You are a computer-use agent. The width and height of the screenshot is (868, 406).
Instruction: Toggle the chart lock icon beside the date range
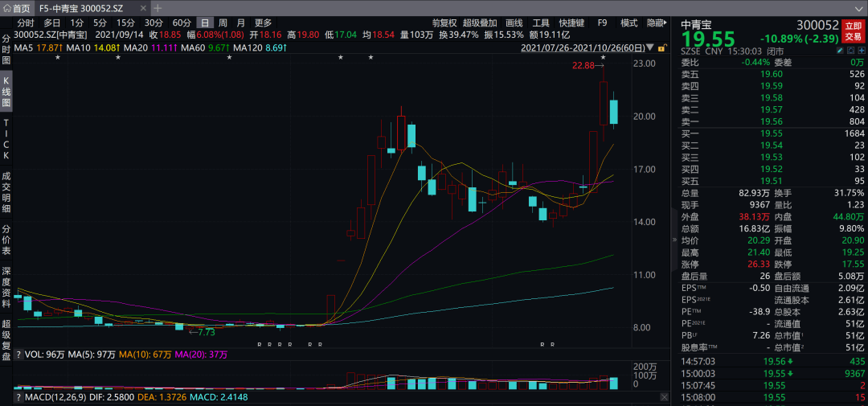(662, 47)
